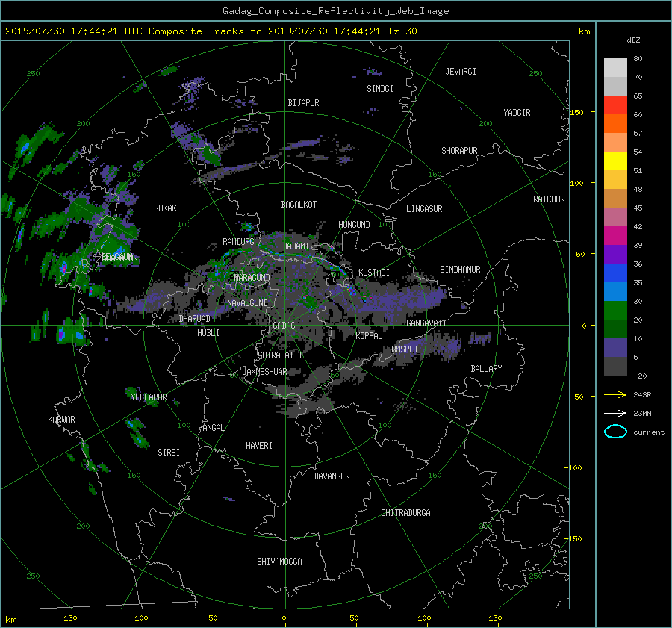
Task: Click the BALLARY city label
Action: (486, 369)
